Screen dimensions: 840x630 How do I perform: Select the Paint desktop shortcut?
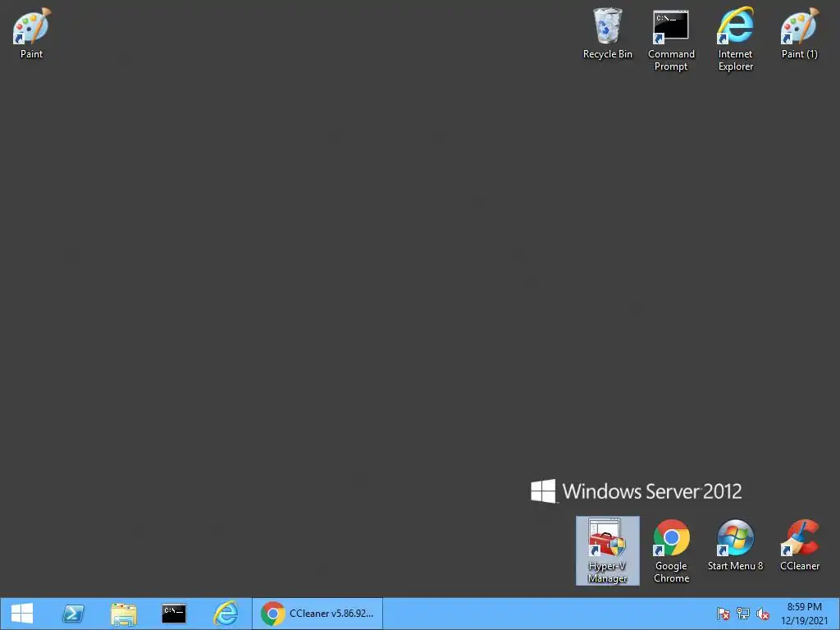coord(31,33)
